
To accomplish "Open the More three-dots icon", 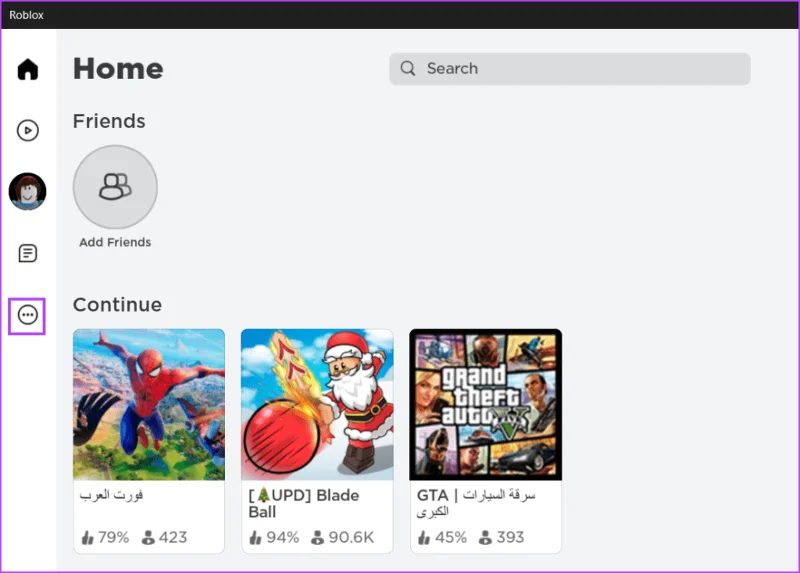I will click(28, 315).
